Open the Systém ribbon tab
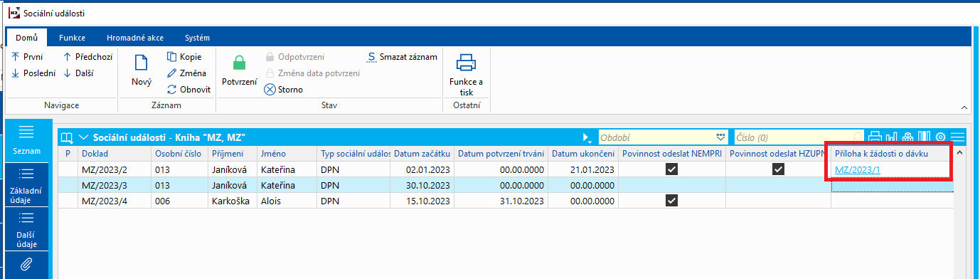The width and height of the screenshot is (980, 279). click(x=197, y=38)
